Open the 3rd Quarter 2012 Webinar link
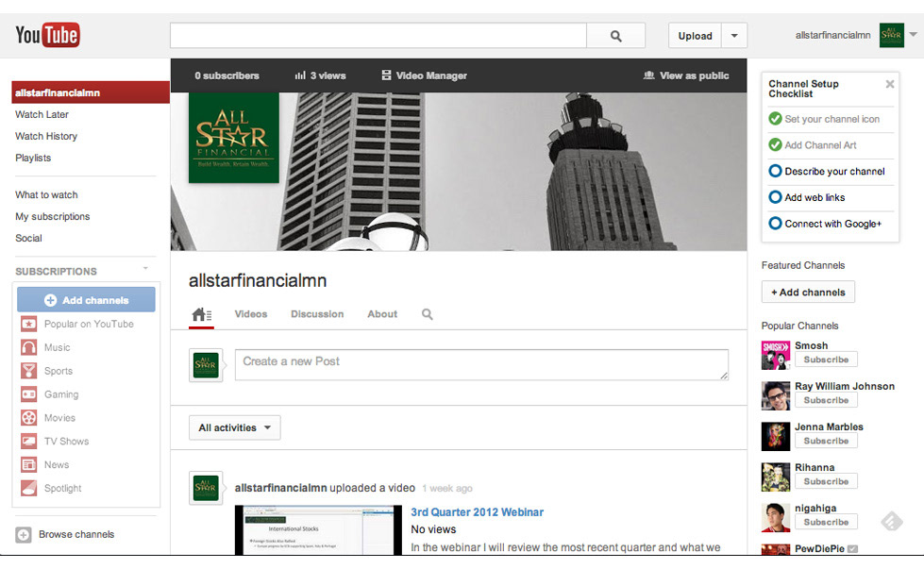Screen dimensions: 924x569 pyautogui.click(x=477, y=512)
